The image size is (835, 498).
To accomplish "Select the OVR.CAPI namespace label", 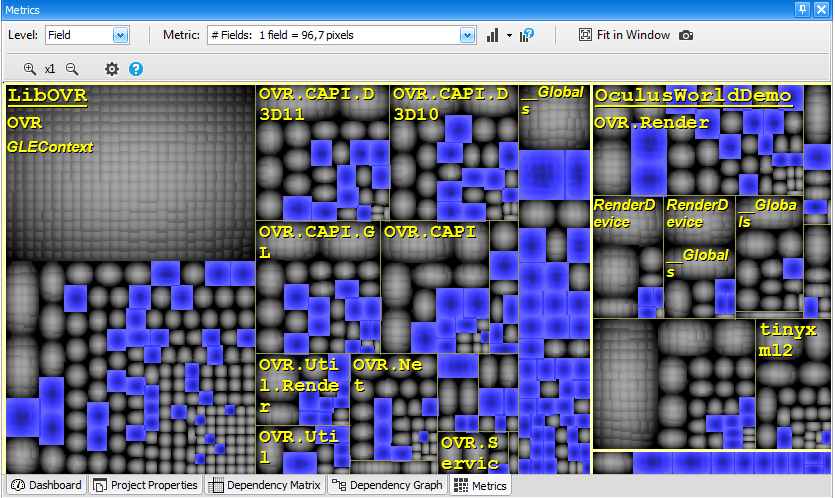I will [x=430, y=232].
